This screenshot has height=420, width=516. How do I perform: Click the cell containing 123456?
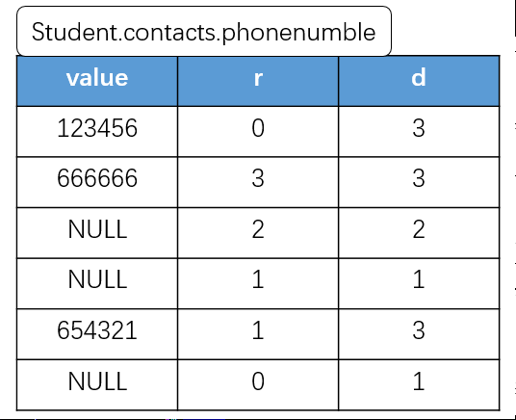pyautogui.click(x=97, y=132)
